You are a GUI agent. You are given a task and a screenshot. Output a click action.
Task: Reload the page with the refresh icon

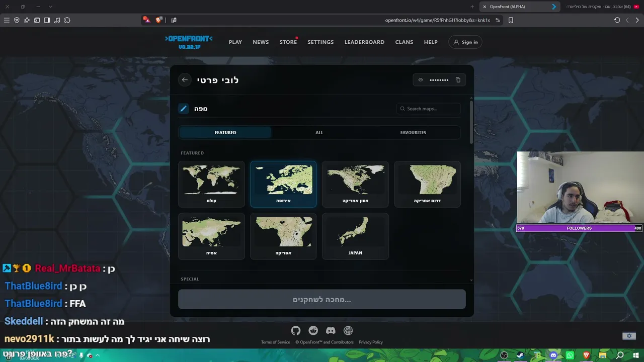coord(617,20)
